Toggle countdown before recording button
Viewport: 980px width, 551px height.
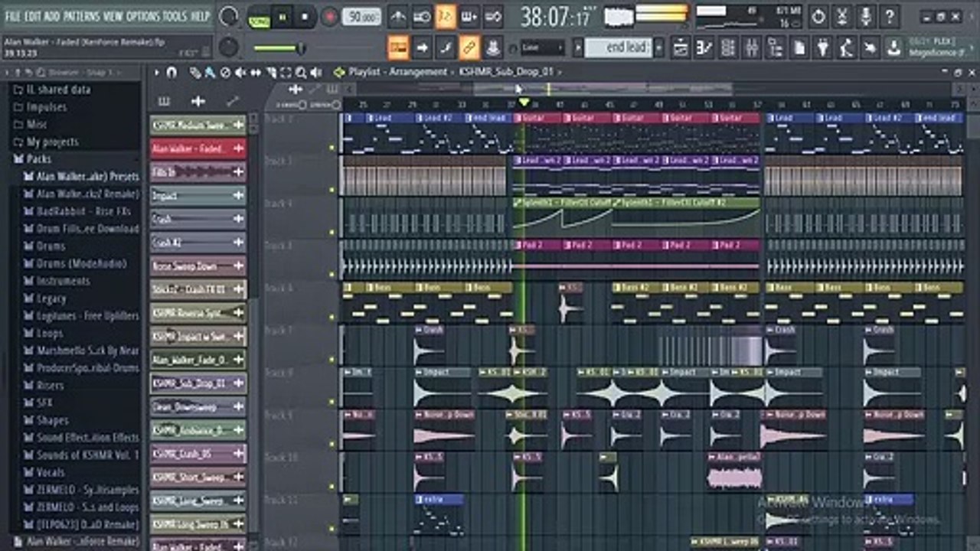[x=446, y=16]
